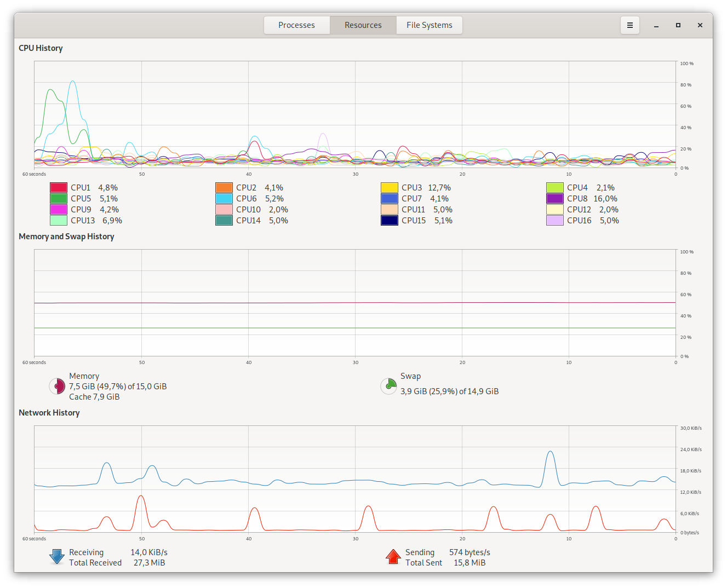The image size is (727, 588).
Task: Click the Swap pie chart icon
Action: [x=388, y=386]
